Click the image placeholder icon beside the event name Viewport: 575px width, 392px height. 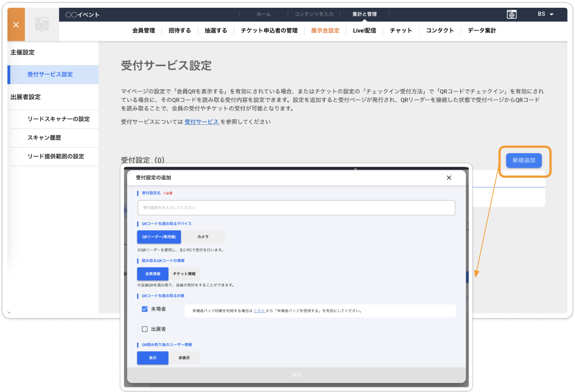(42, 24)
